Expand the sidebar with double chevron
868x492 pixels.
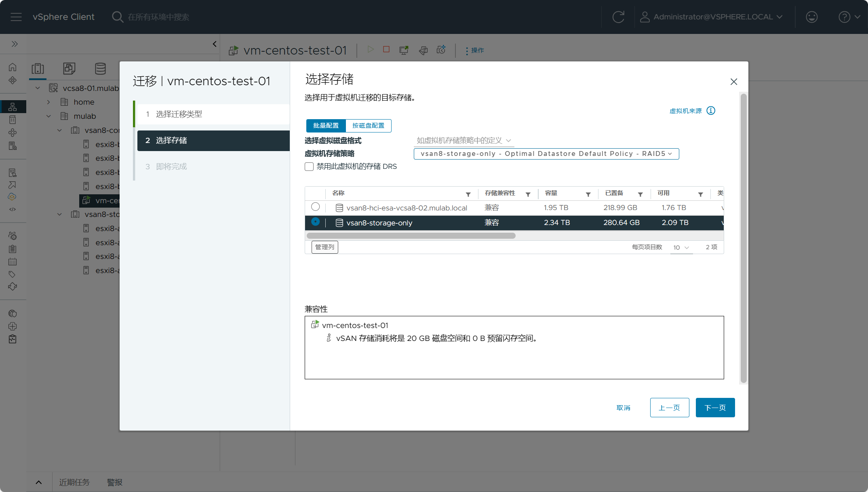[x=15, y=44]
